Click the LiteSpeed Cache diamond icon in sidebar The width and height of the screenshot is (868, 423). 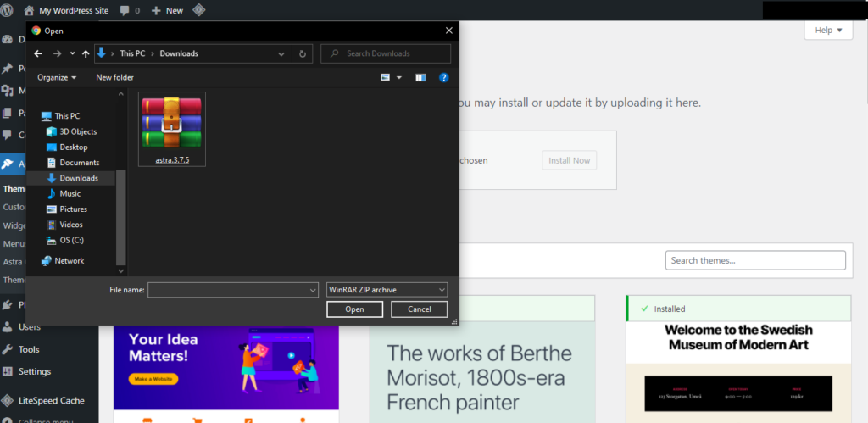7,400
